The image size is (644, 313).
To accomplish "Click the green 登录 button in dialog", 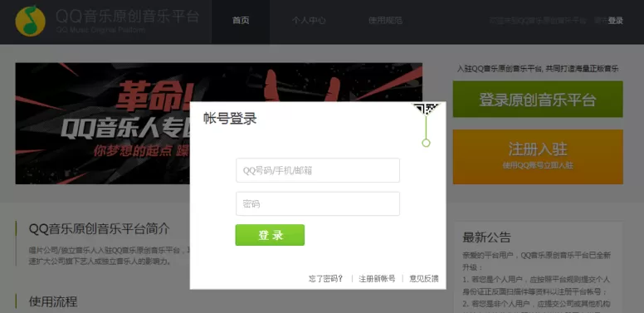I will click(270, 235).
